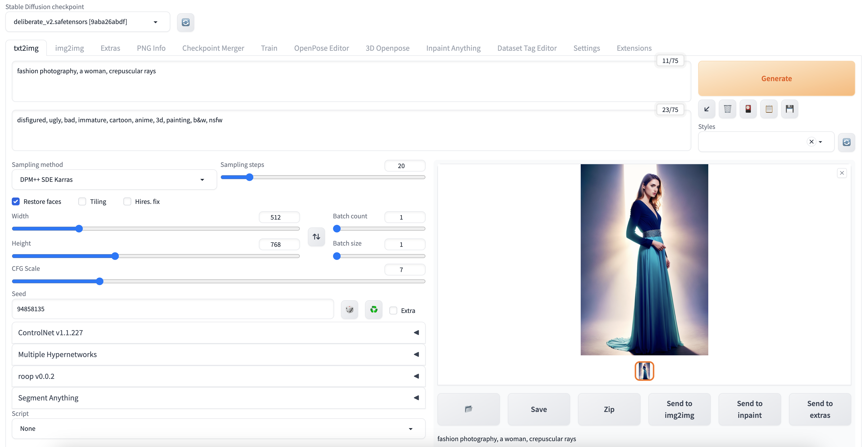Enable the Extra seed checkbox

pos(393,310)
